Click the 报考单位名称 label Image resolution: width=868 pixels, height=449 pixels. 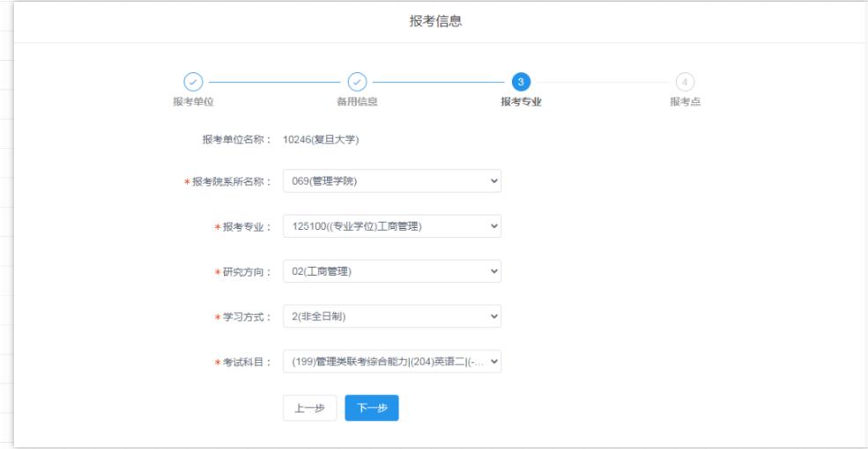[237, 140]
